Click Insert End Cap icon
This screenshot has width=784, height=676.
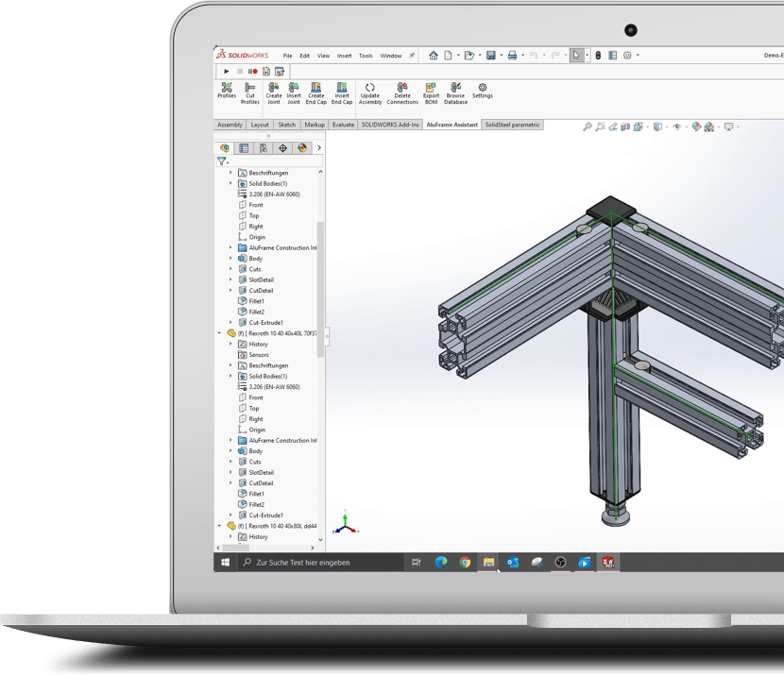click(x=341, y=93)
